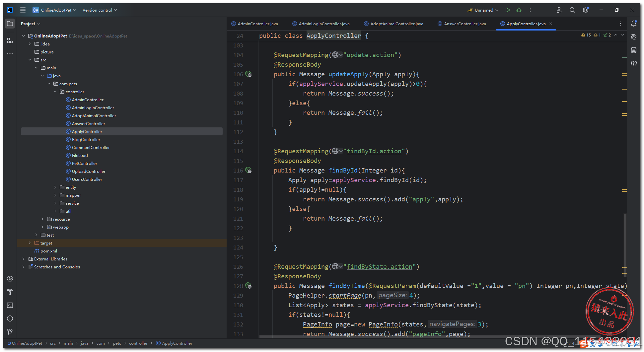Viewport: 644px width, 352px height.
Task: Click the gutter web icon on line 116
Action: pos(249,171)
